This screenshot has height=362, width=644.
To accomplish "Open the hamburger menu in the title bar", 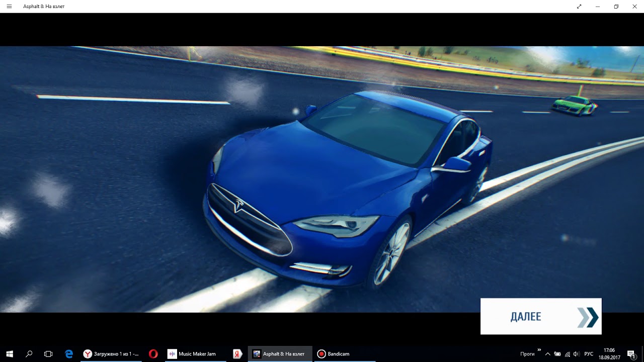I will pyautogui.click(x=9, y=7).
